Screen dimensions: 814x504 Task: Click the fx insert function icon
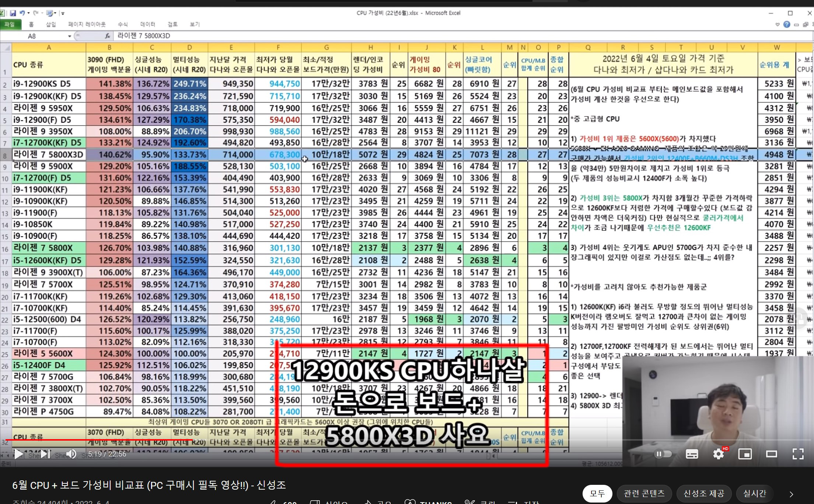pyautogui.click(x=107, y=36)
